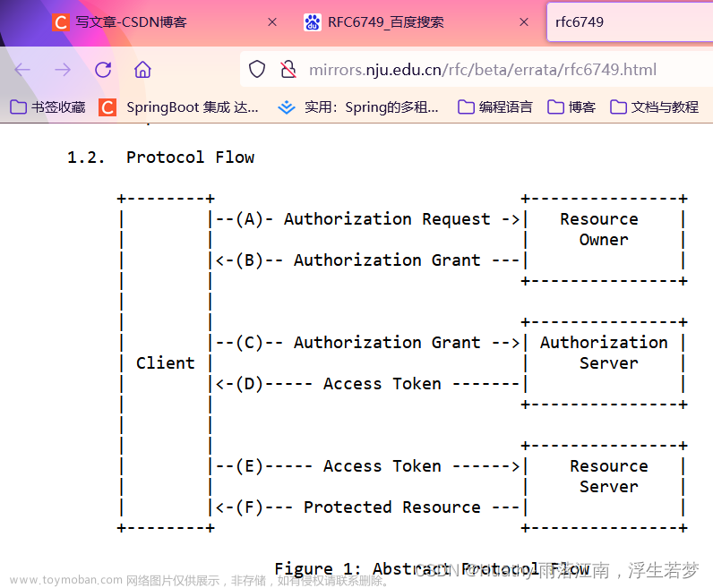Open the tracking protection shield icon
The height and width of the screenshot is (588, 713).
tap(257, 70)
